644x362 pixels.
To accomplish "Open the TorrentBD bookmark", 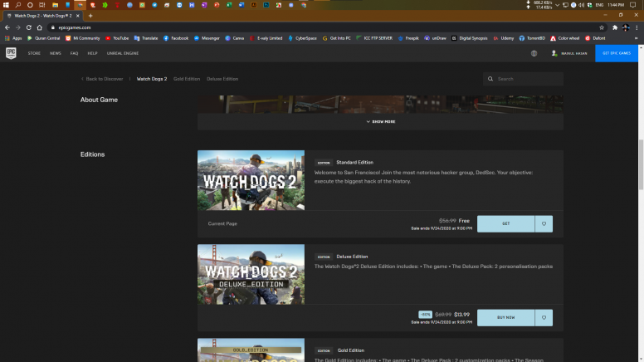I will click(532, 38).
